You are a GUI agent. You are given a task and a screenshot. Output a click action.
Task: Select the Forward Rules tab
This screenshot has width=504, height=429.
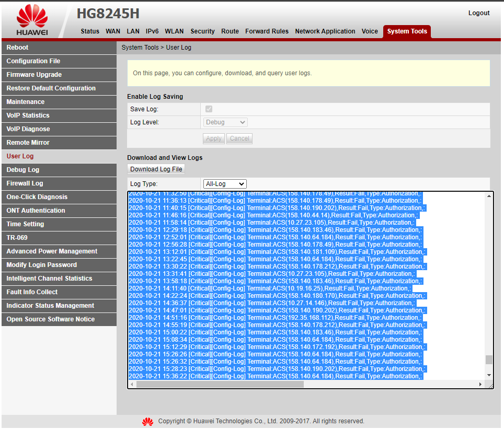(267, 31)
